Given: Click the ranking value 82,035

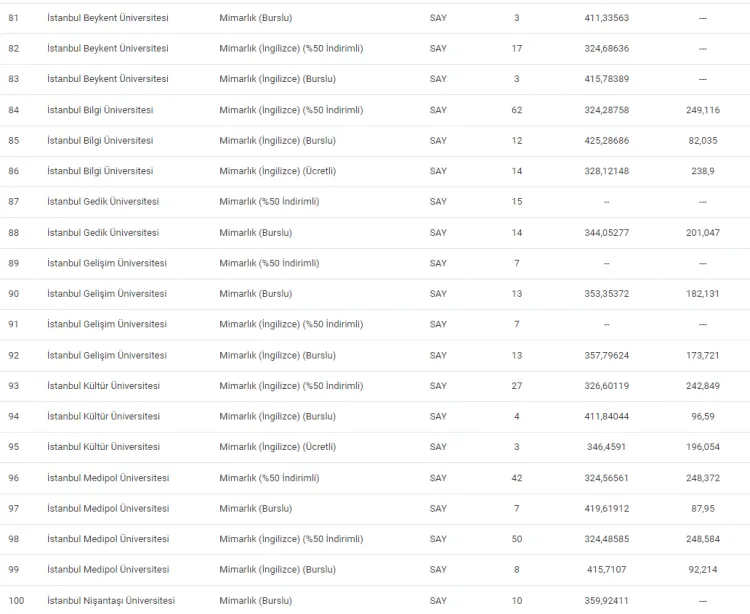Looking at the screenshot, I should (x=703, y=141).
